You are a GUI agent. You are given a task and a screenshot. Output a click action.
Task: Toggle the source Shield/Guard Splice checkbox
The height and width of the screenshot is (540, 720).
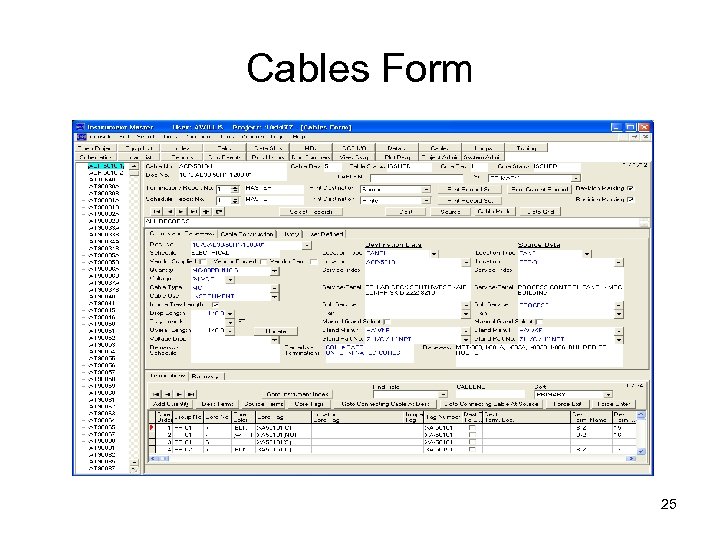coord(539,321)
